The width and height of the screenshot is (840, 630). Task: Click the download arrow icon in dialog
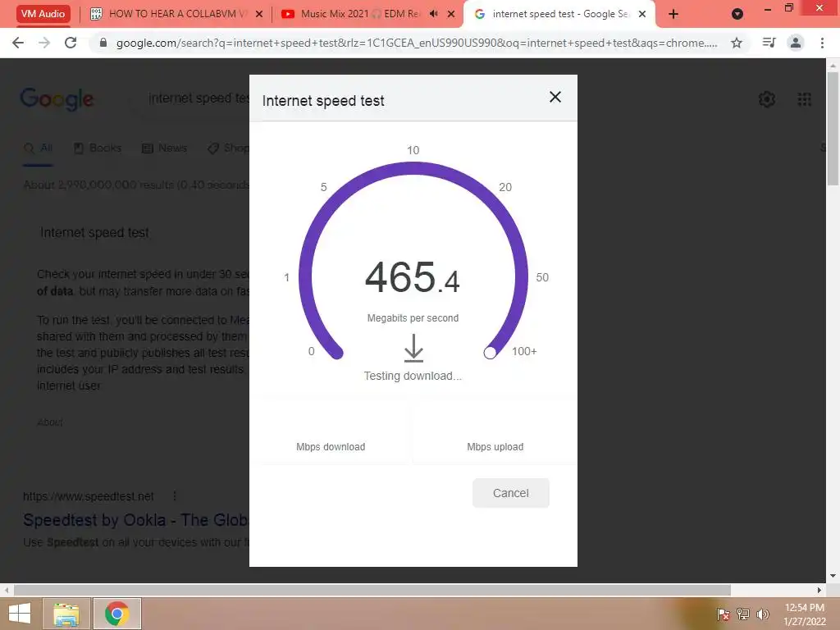pos(413,348)
